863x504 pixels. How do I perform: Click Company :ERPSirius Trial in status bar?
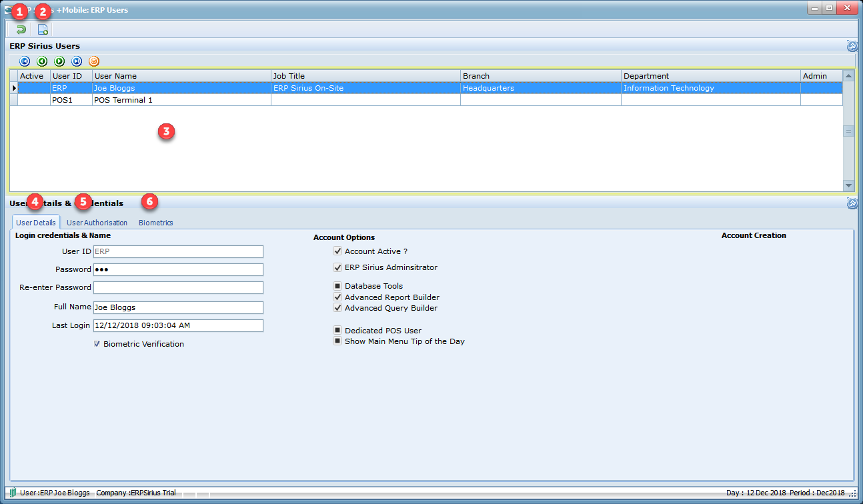point(136,493)
